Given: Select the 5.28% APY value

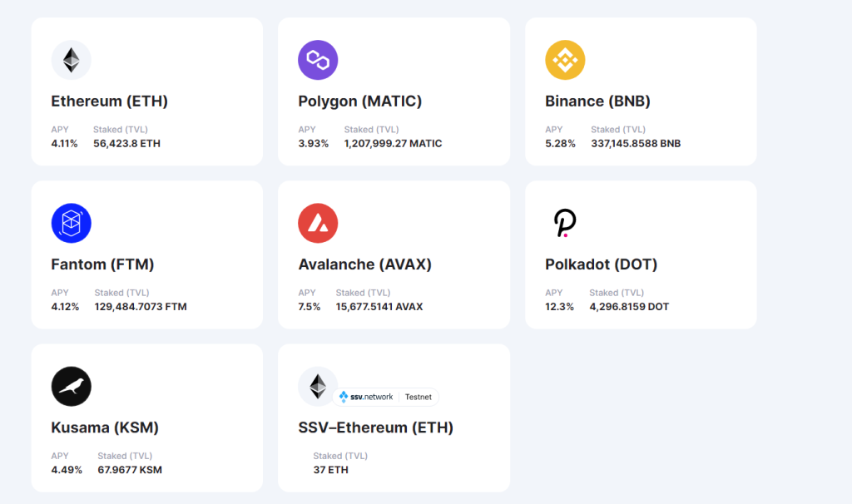Looking at the screenshot, I should coord(560,143).
